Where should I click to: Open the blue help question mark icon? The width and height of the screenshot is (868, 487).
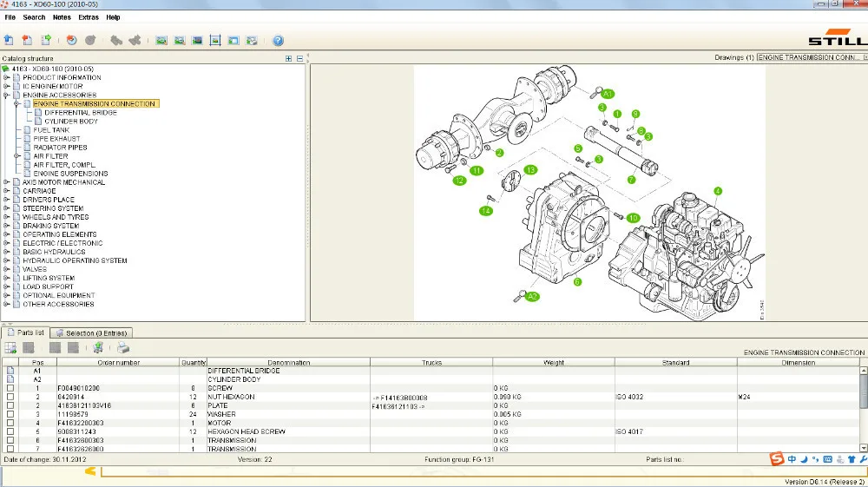click(278, 41)
